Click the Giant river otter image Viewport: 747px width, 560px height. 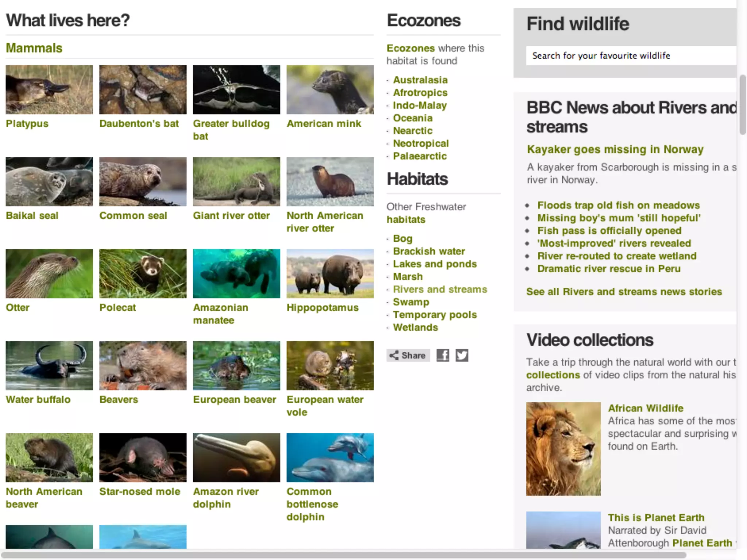tap(236, 182)
